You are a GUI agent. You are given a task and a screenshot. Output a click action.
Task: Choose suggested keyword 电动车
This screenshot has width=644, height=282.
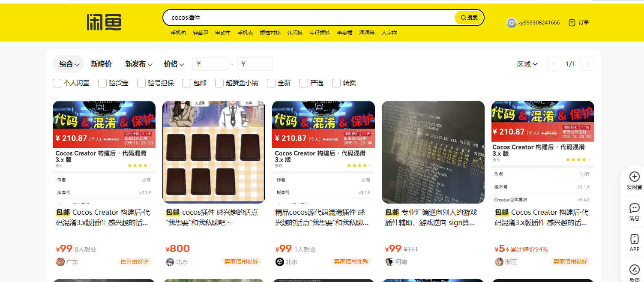pos(223,33)
